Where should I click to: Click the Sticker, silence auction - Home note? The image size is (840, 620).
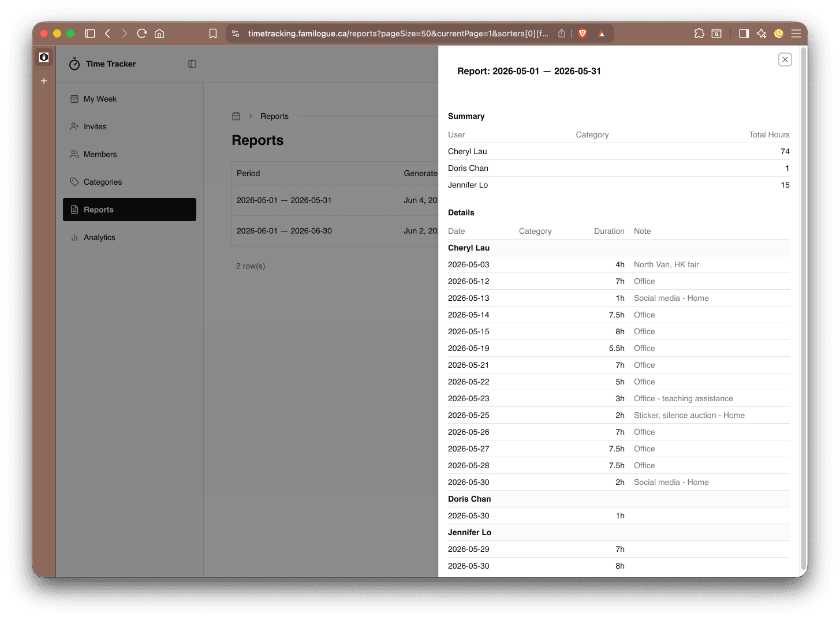(x=689, y=415)
